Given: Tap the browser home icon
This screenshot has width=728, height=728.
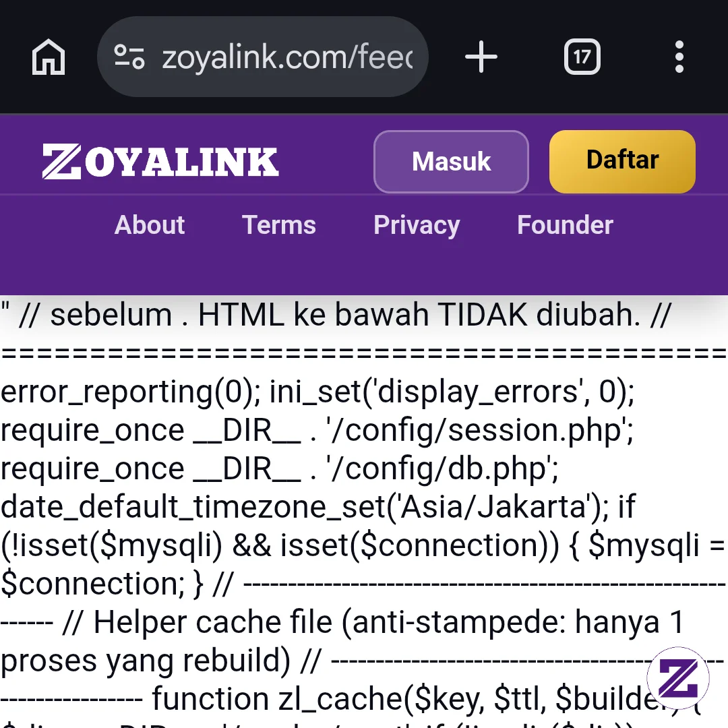Looking at the screenshot, I should point(49,57).
